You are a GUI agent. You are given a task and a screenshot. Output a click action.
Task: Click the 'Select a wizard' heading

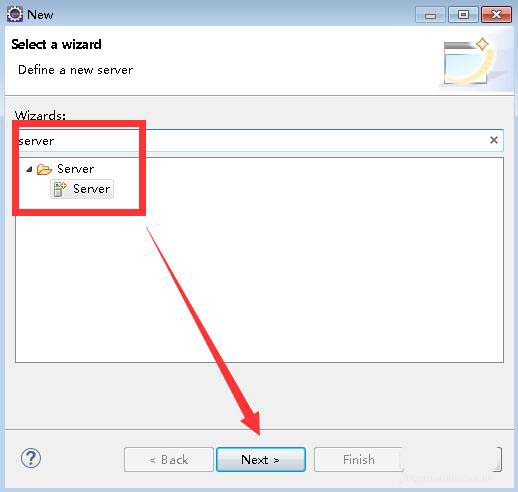[56, 45]
